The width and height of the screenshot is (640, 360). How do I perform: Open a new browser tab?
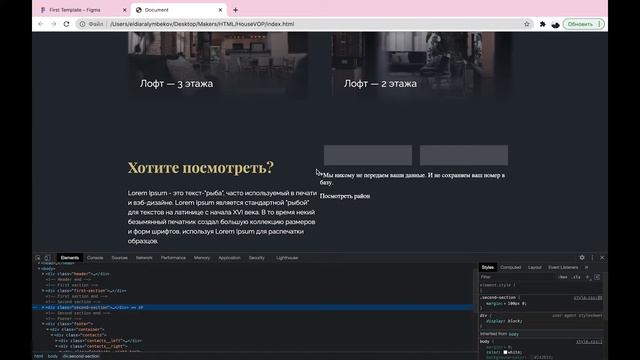click(236, 10)
